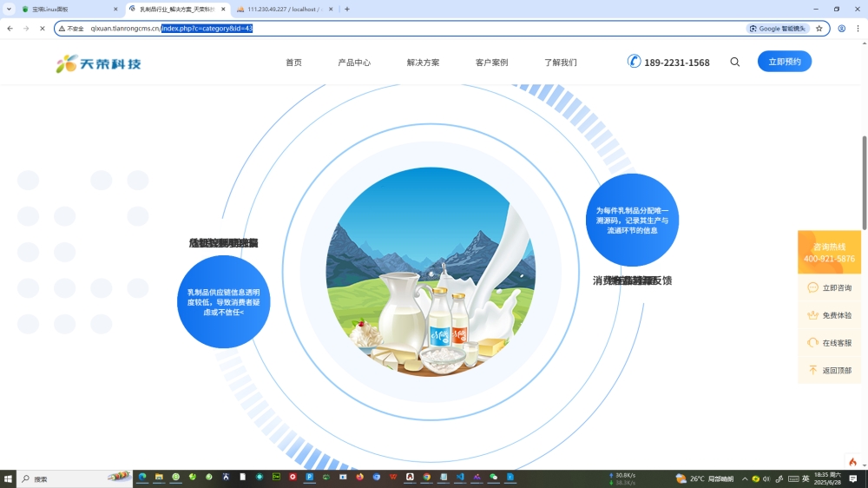Open Dreamweaver from the taskbar
Screen dimensions: 868x488
[276, 477]
